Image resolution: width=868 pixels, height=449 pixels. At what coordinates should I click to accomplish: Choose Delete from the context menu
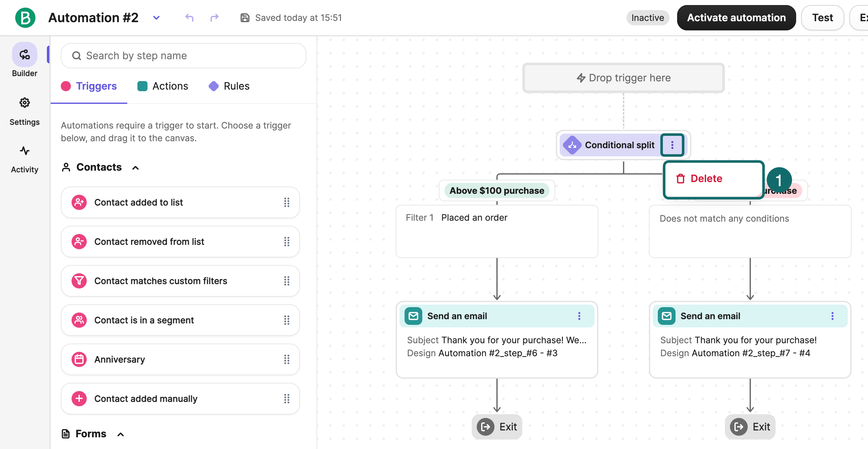pos(706,178)
